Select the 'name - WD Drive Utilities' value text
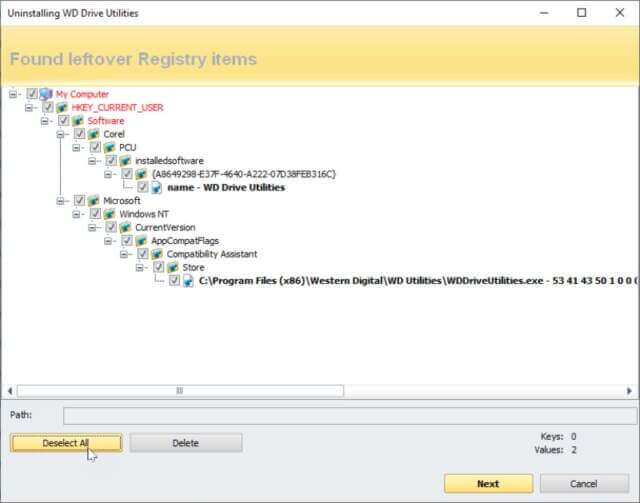The height and width of the screenshot is (503, 640). point(226,188)
